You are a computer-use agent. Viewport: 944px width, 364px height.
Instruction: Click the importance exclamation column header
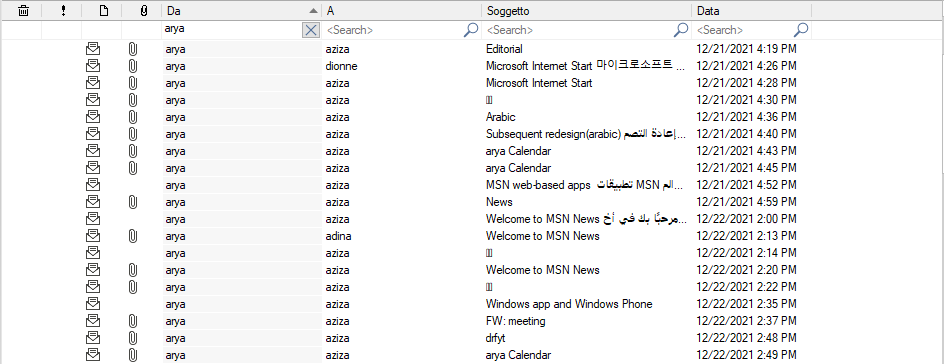click(63, 10)
